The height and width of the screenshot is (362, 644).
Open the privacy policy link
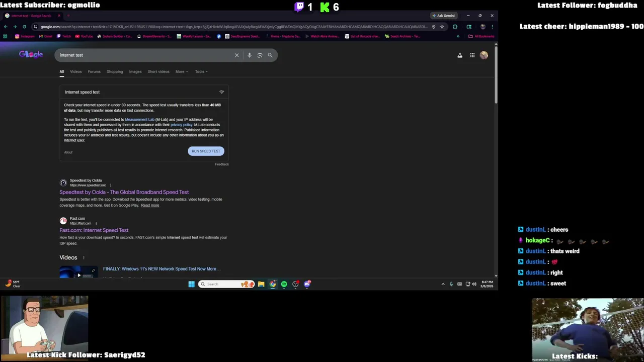182,125
